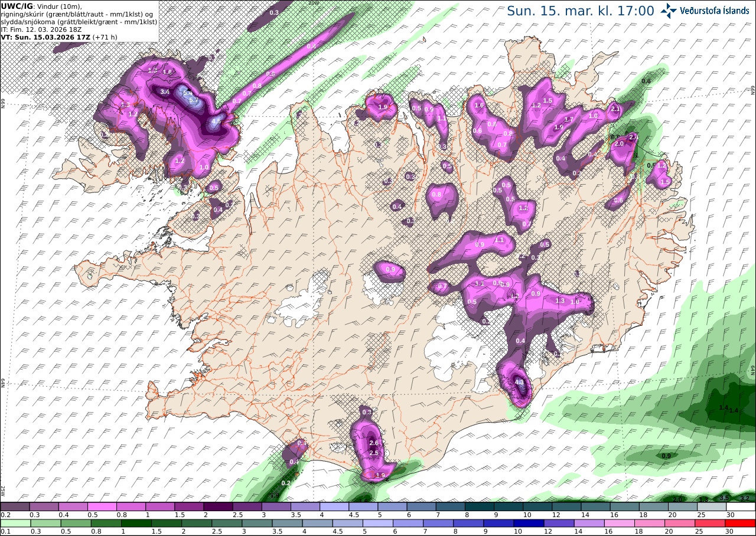Click the '2.1' precipitation value on the map
756x536 pixels.
615,109
